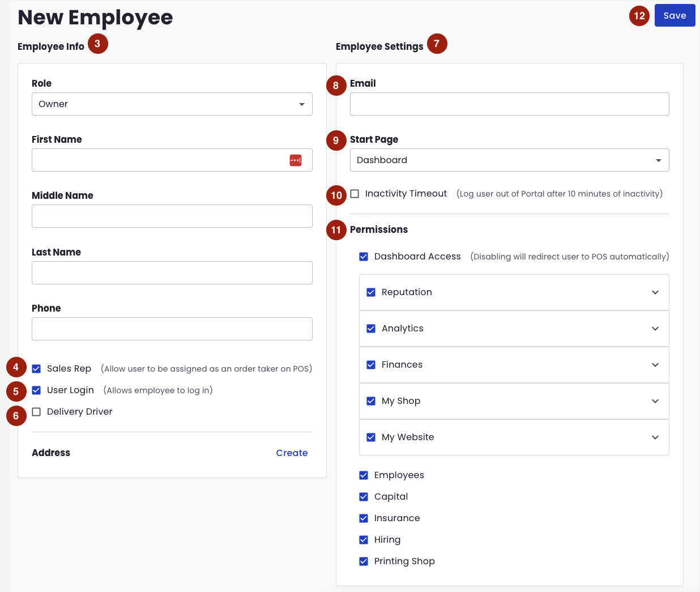Screen dimensions: 700x592
Task: Expand the My Shop permissions section
Action: coord(655,401)
